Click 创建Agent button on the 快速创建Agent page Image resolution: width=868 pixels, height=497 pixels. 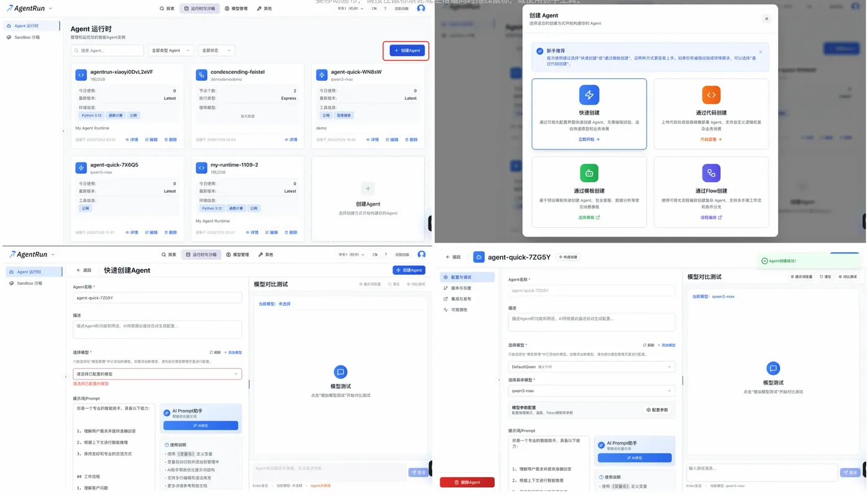pyautogui.click(x=409, y=271)
